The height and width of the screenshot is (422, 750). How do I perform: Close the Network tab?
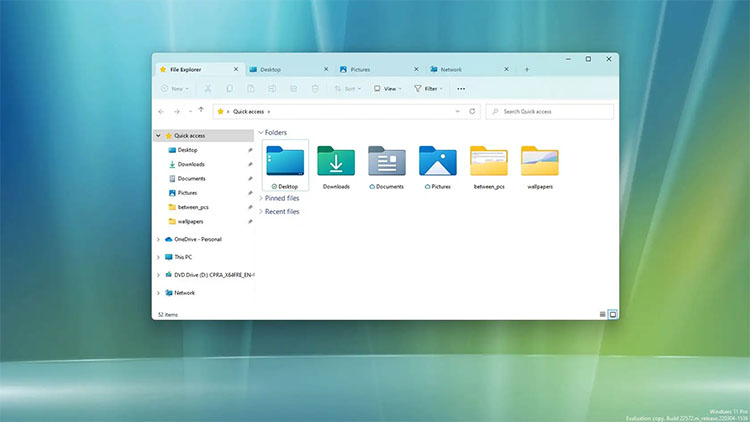506,69
